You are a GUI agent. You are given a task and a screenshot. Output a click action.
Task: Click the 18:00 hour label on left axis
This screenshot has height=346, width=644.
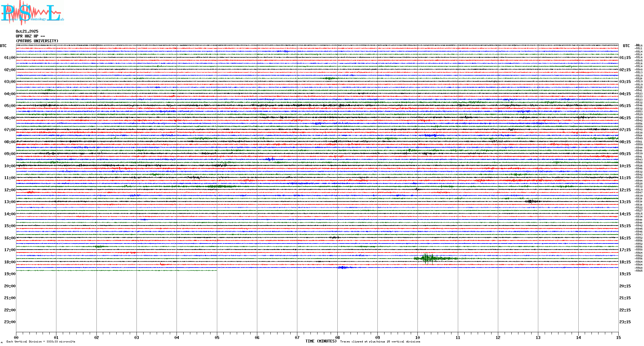(10, 262)
